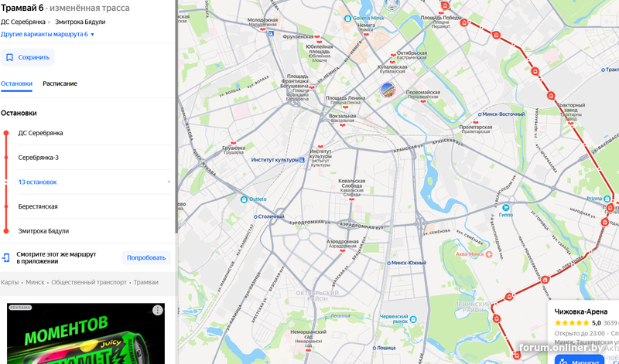Click the Prizma shopping icon
The width and height of the screenshot is (619, 364).
point(607,199)
